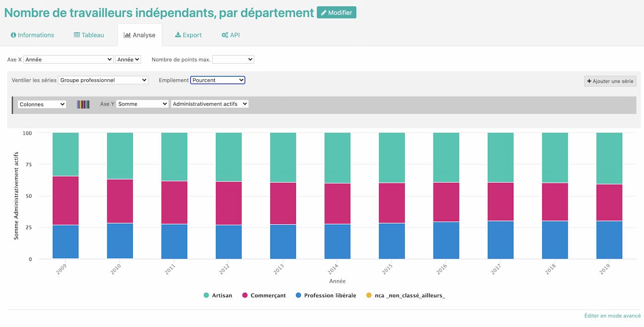
Task: Click the 2019 Artisan bar segment
Action: (x=609, y=158)
